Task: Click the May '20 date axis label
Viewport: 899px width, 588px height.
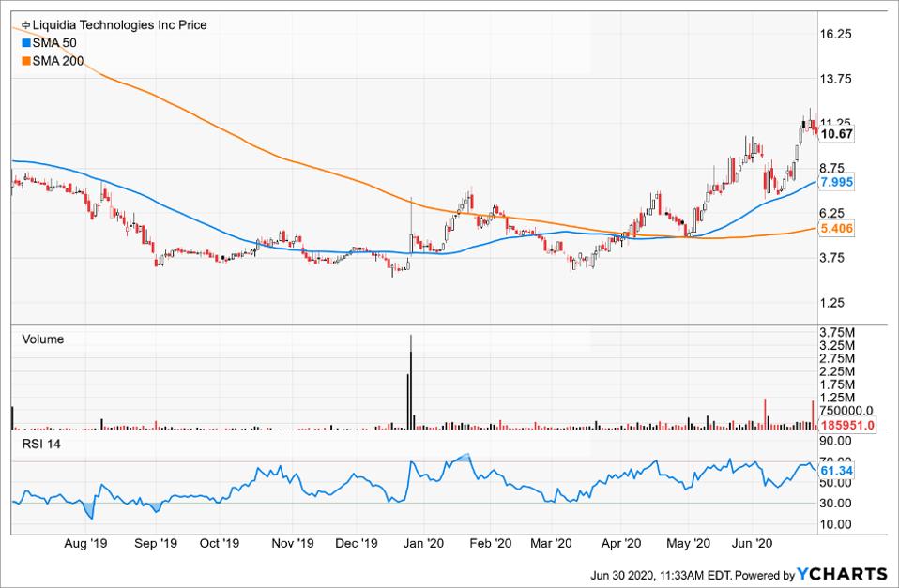Action: click(x=688, y=543)
